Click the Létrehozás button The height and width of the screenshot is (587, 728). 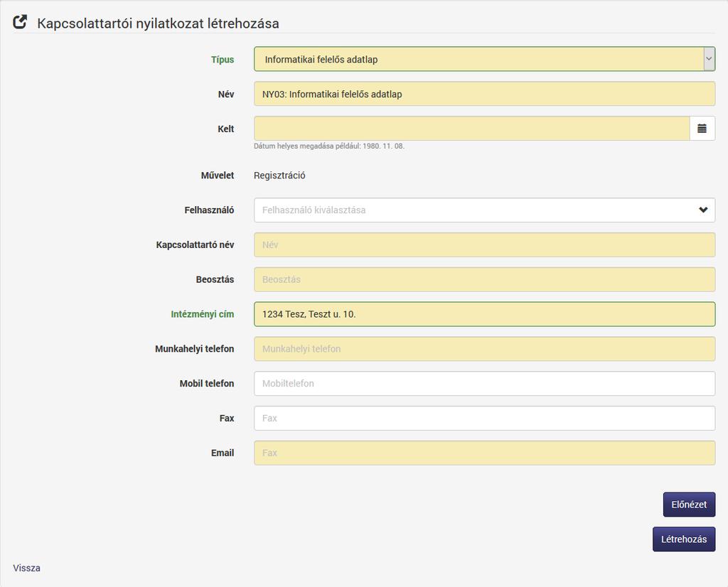[x=684, y=539]
